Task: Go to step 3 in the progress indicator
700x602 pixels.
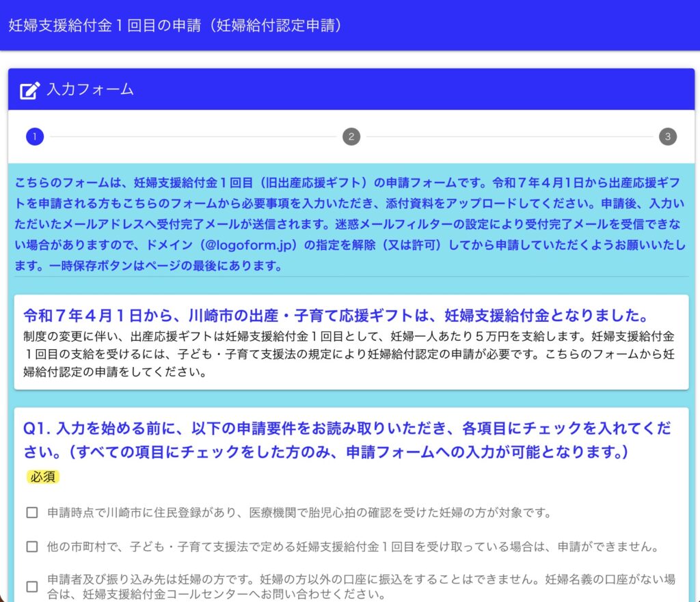Action: tap(668, 137)
